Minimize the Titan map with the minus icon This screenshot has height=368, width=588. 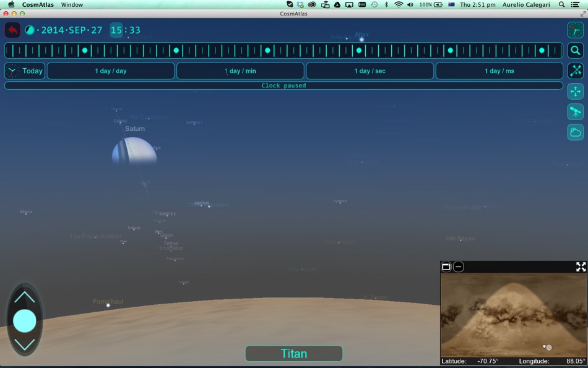point(458,267)
